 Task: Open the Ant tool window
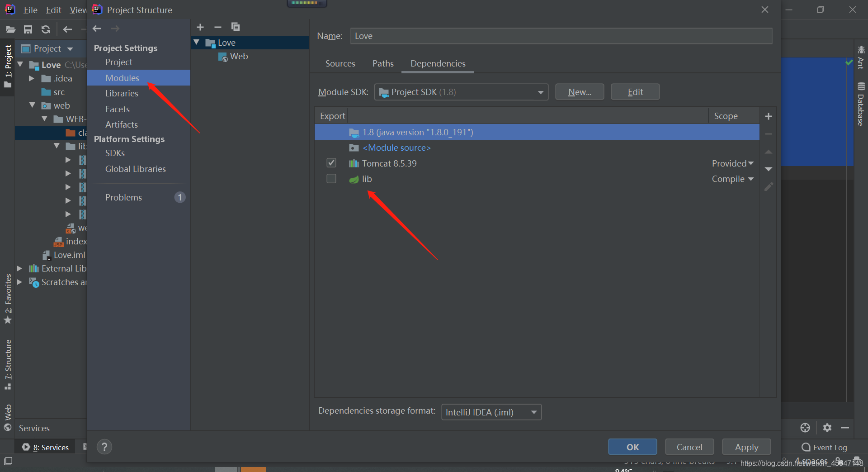click(861, 57)
